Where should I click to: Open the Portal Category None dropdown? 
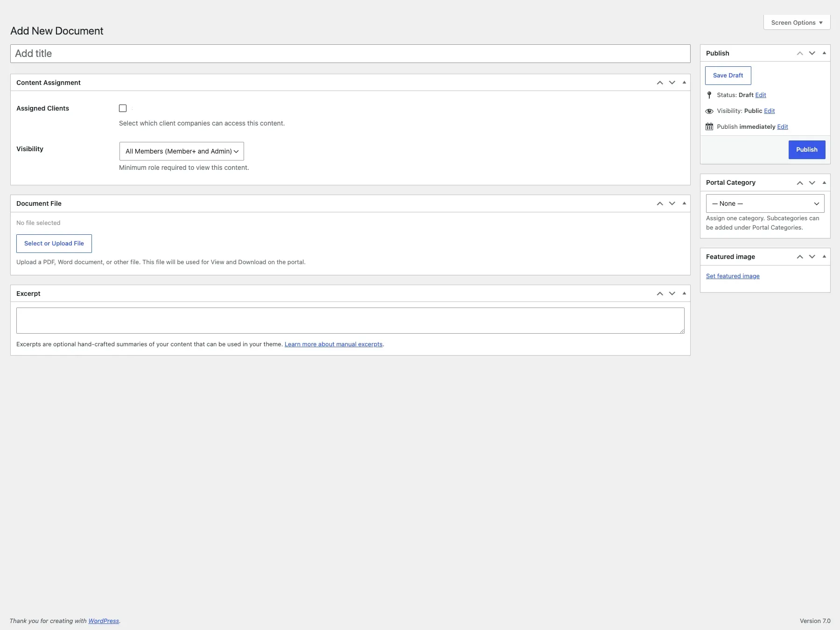tap(765, 203)
